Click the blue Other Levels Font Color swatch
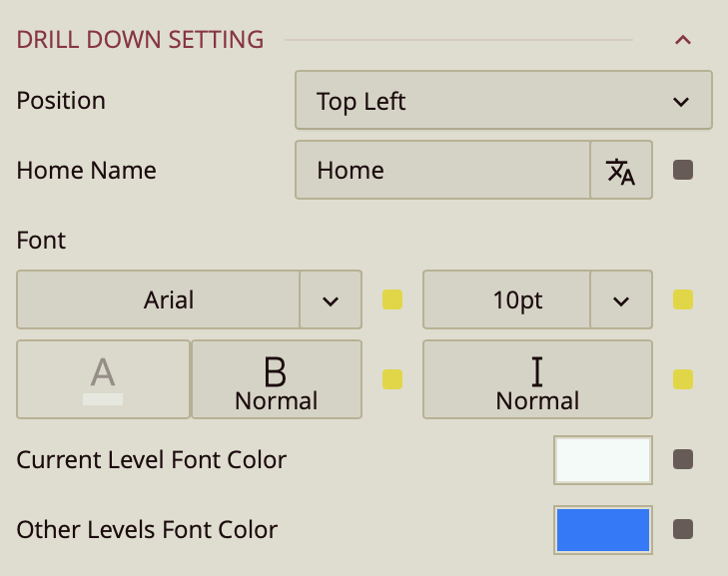The width and height of the screenshot is (728, 576). point(603,529)
